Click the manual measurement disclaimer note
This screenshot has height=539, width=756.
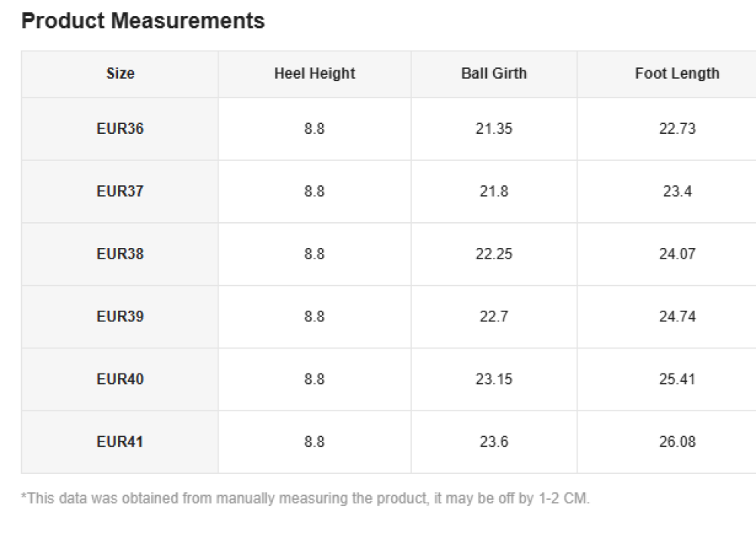(x=305, y=499)
